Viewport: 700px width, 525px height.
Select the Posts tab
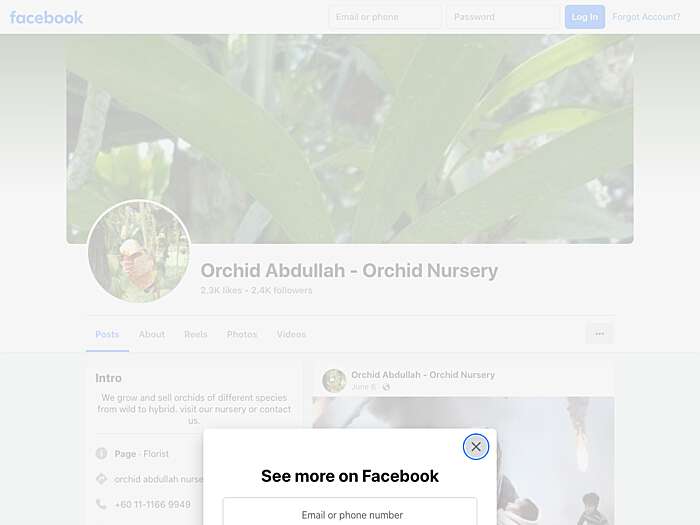click(107, 334)
